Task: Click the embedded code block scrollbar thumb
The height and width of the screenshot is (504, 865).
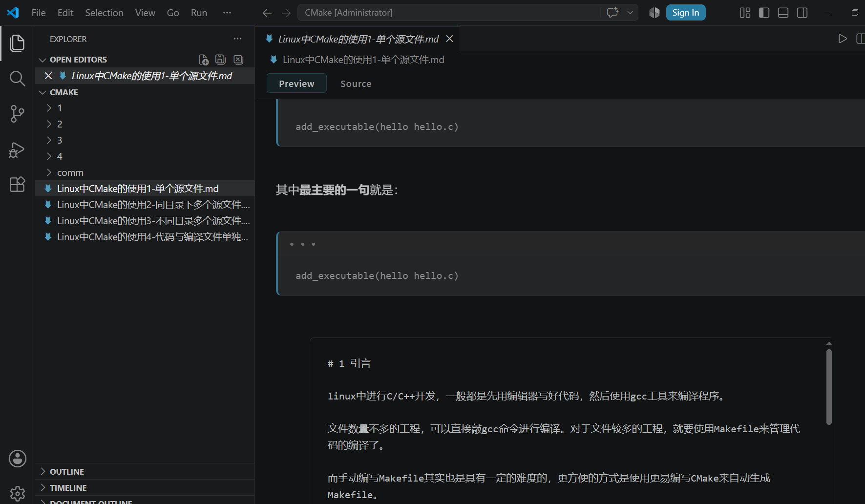Action: (x=829, y=387)
